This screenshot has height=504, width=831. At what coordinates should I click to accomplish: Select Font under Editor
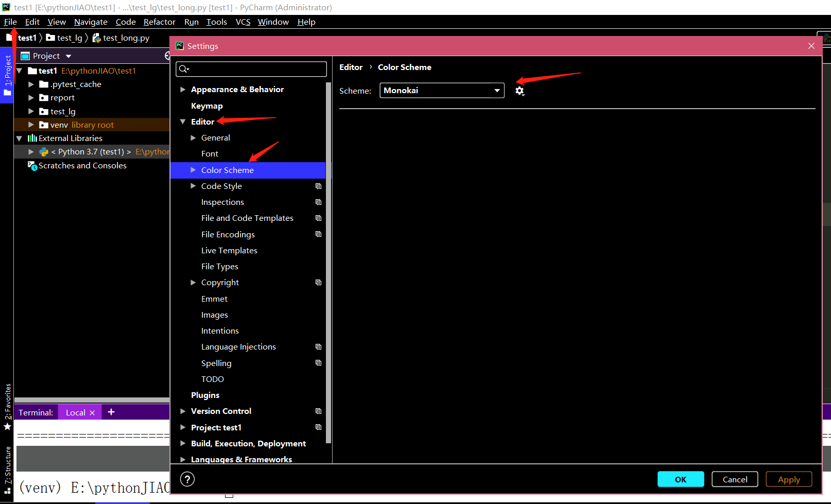pos(210,154)
